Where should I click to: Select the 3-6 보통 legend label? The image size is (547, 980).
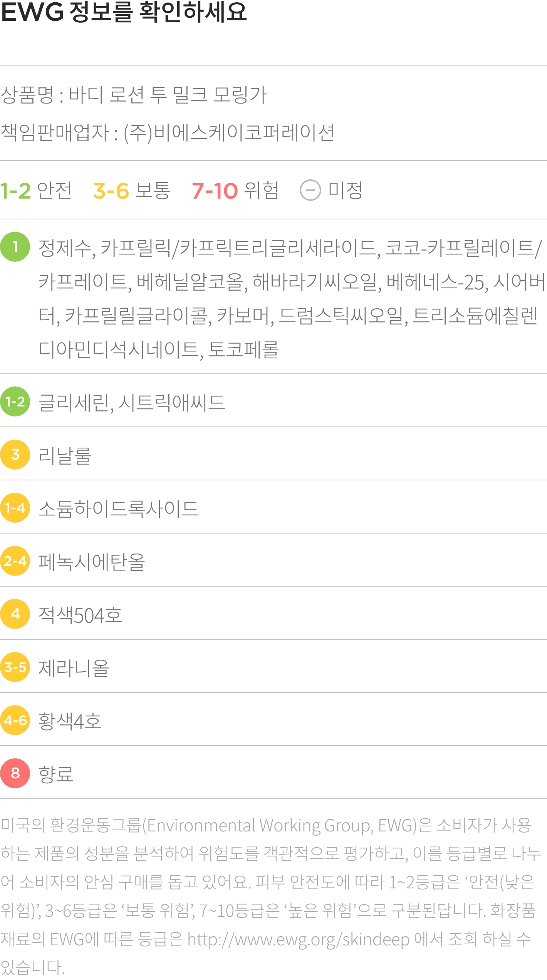pos(132,190)
